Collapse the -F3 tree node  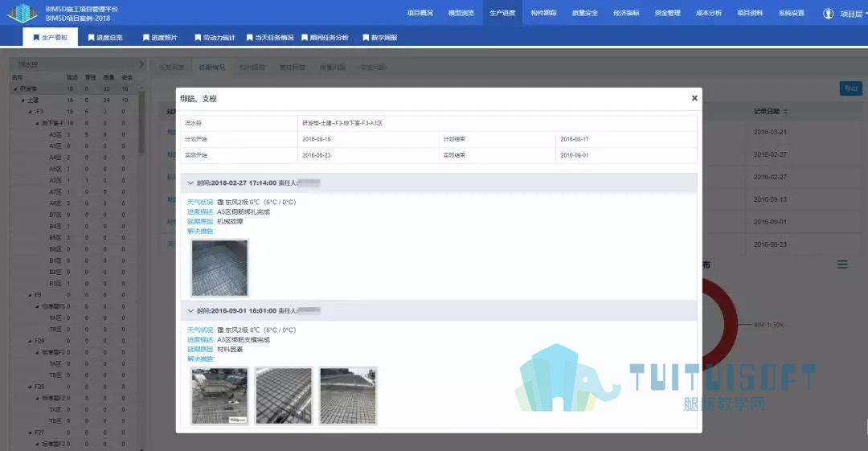tap(30, 112)
